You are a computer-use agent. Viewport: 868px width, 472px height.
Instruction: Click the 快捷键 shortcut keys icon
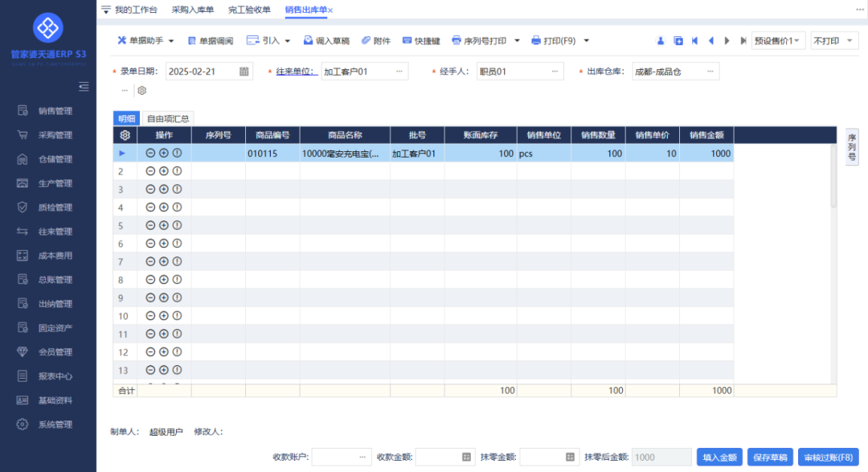coord(420,40)
